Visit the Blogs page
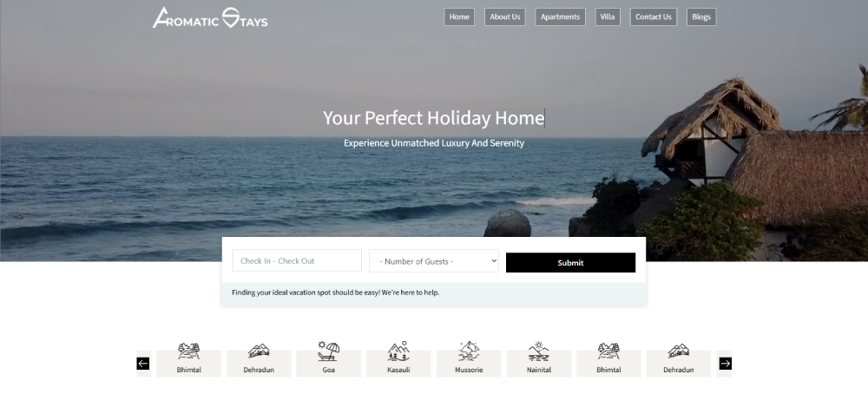This screenshot has width=868, height=394. coord(700,16)
